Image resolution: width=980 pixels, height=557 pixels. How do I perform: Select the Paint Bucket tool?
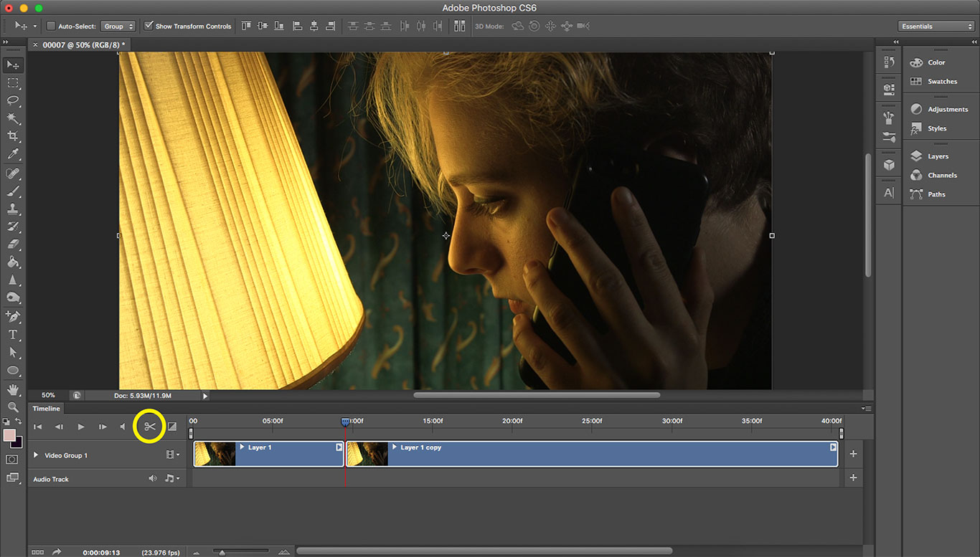[x=13, y=262]
